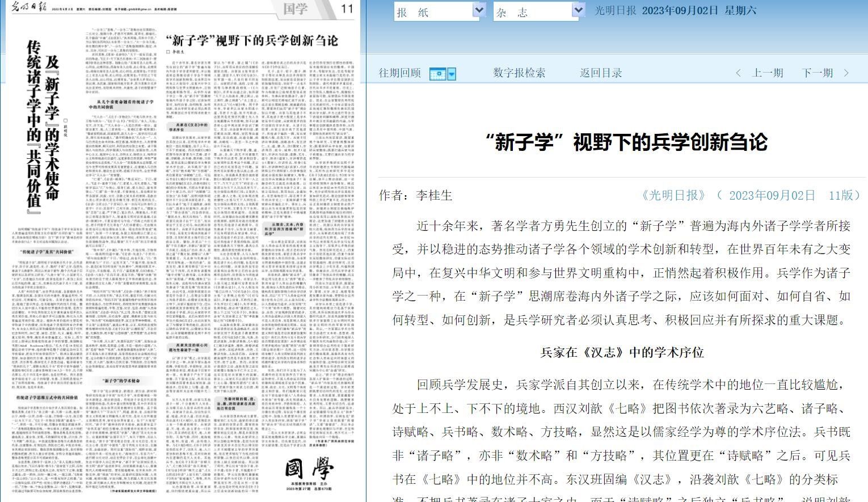Viewport: 868px width, 502px height.
Task: Expand the small arrow next to the calendar icon
Action: (452, 74)
